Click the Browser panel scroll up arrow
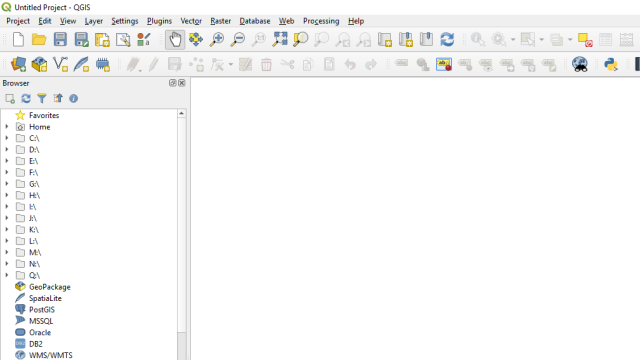 point(182,113)
